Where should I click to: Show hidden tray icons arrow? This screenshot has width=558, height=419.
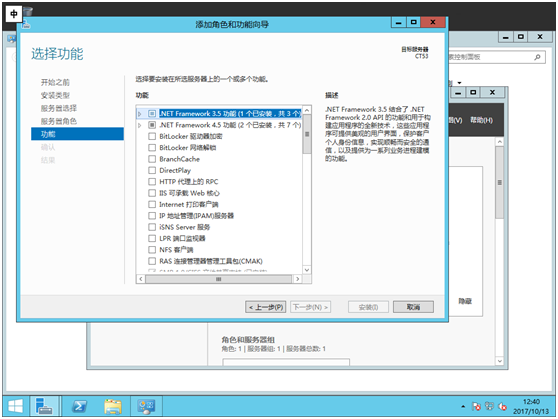pyautogui.click(x=463, y=406)
